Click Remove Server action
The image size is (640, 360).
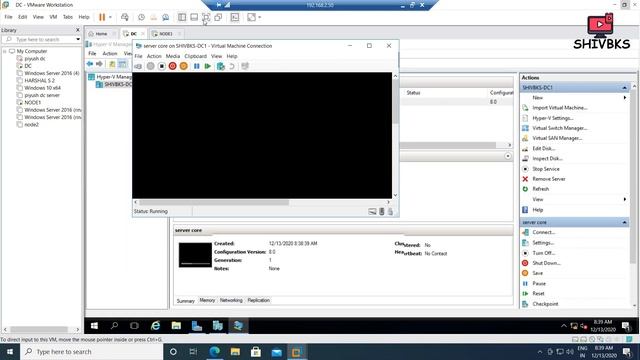coord(549,179)
